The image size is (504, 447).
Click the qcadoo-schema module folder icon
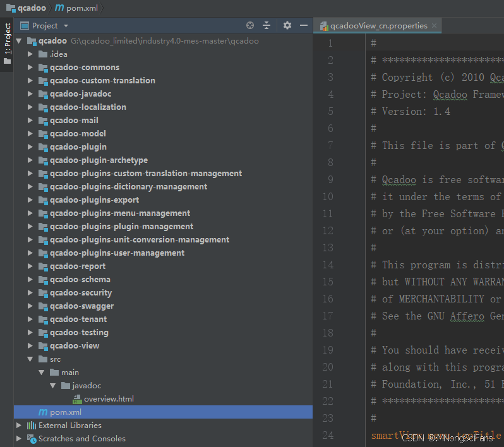[x=43, y=280]
